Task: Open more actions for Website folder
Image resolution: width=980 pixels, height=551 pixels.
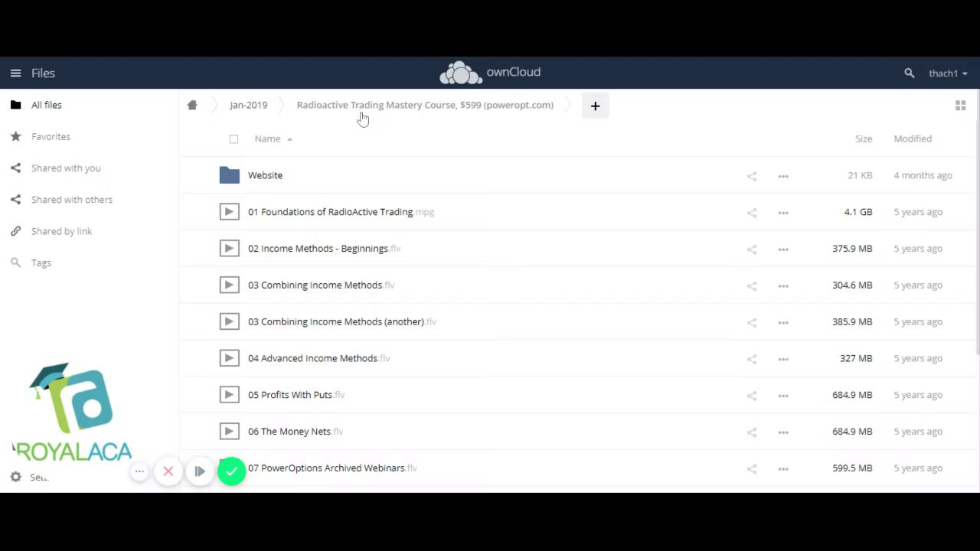Action: click(782, 176)
